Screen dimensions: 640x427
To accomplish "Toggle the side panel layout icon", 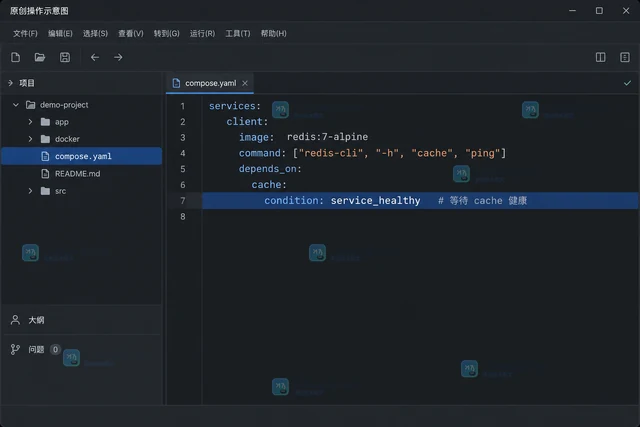I will (625, 57).
